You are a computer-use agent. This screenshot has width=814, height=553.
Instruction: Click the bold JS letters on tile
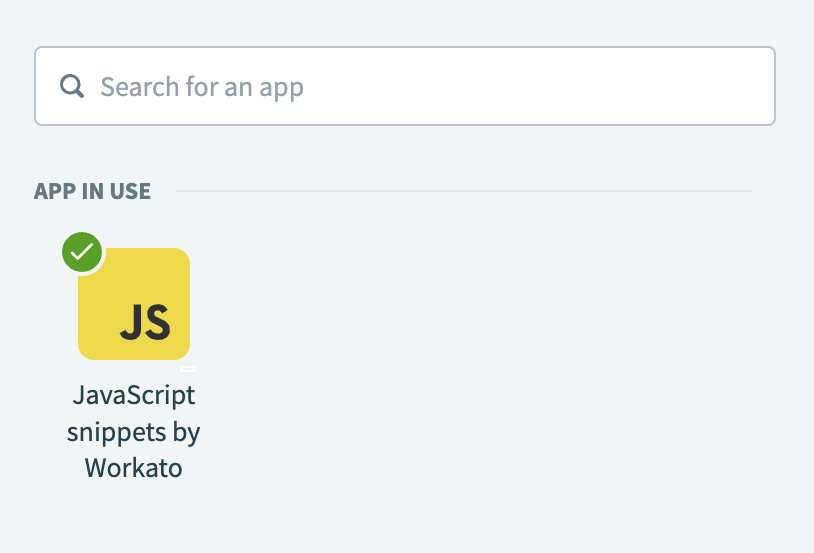coord(145,322)
